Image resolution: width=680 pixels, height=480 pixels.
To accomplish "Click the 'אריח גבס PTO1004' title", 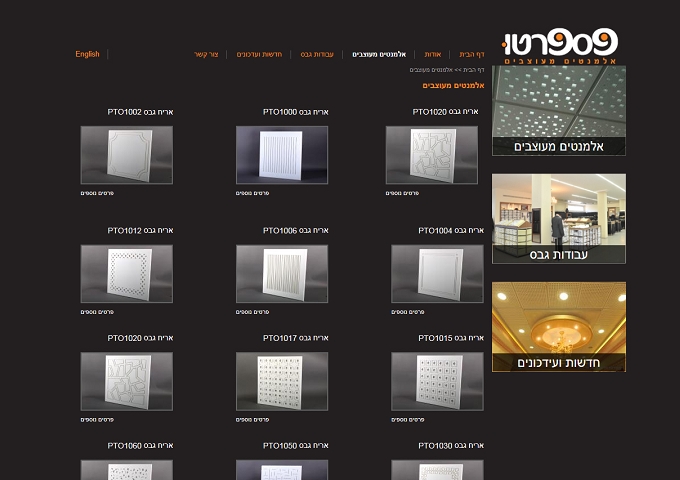I will click(451, 230).
